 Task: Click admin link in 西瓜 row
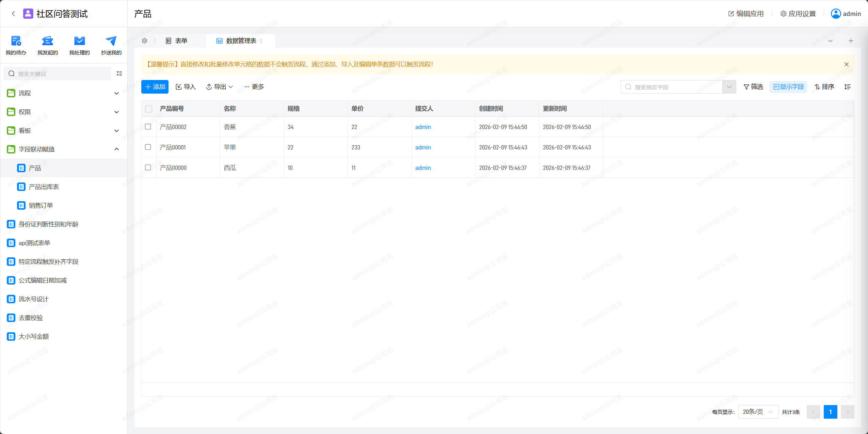423,168
